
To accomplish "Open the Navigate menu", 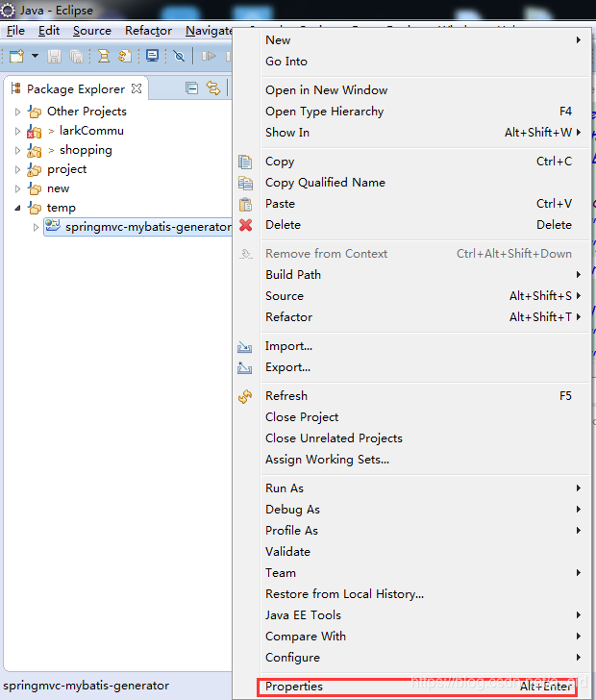I will pos(209,31).
